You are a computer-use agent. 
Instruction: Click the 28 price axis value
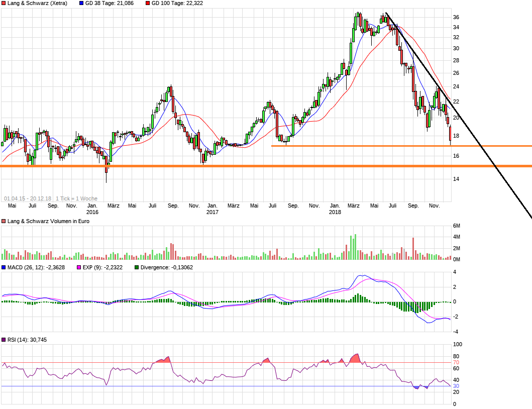(456, 60)
